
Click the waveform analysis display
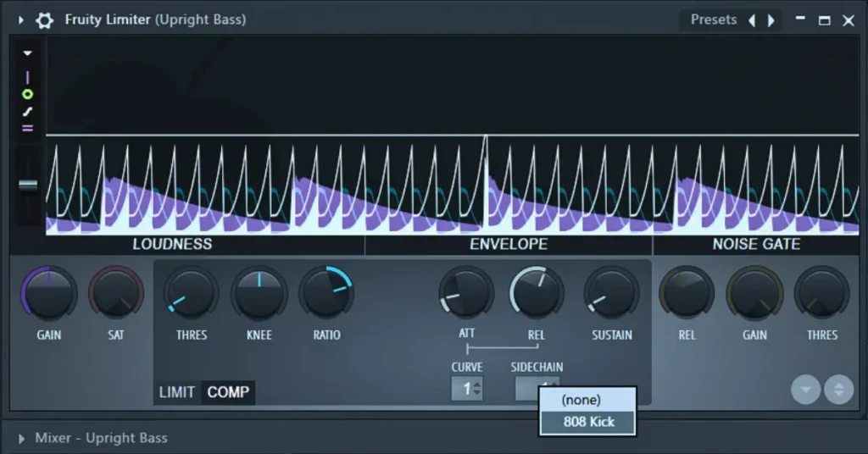coord(453,136)
